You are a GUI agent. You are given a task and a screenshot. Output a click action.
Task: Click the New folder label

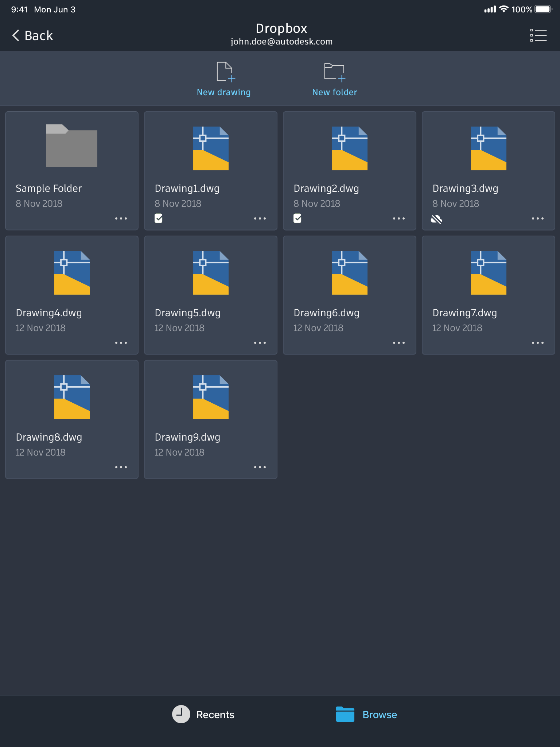click(x=334, y=92)
